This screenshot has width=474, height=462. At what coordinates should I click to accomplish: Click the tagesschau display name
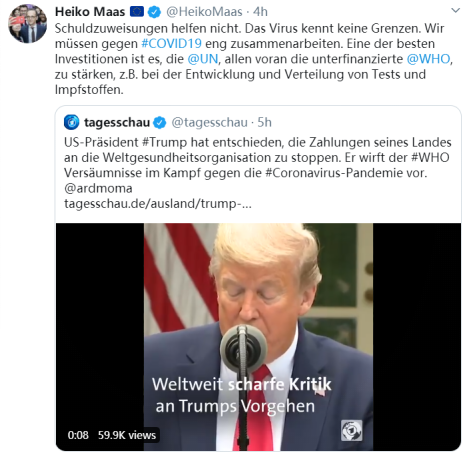[x=117, y=123]
